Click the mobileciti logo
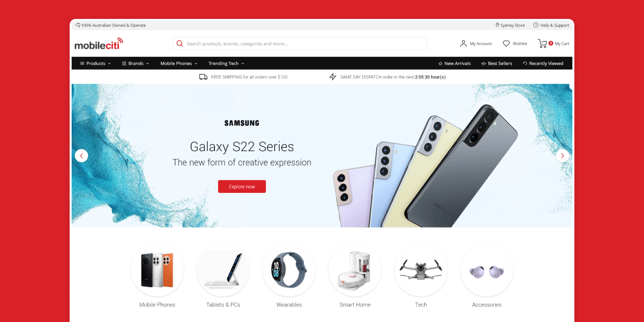Screen dimensions: 644x322 click(x=99, y=44)
